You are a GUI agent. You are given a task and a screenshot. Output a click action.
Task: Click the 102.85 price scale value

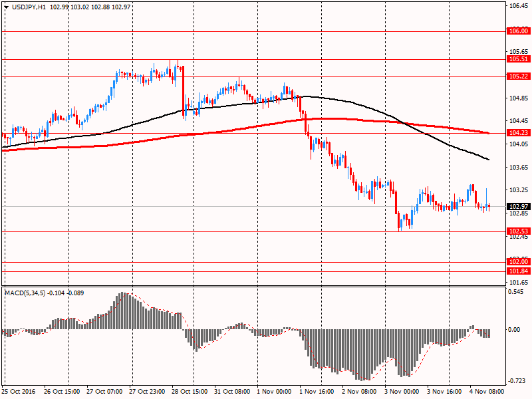coord(519,213)
